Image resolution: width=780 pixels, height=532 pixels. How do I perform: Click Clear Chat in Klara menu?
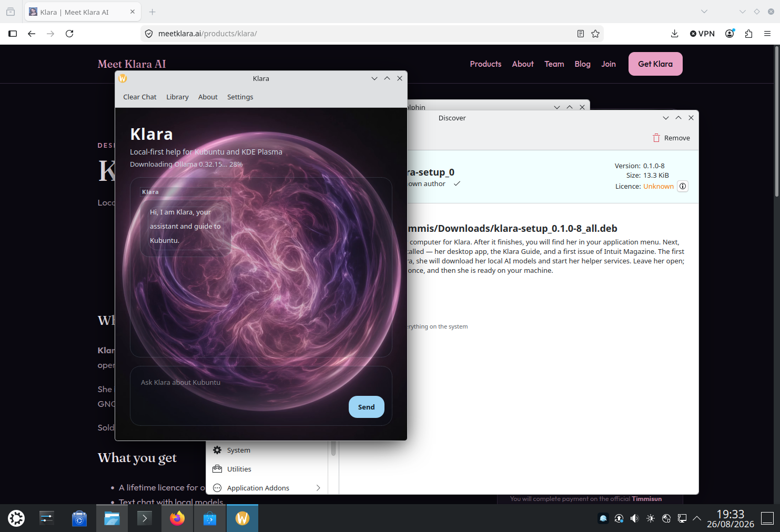tap(140, 97)
